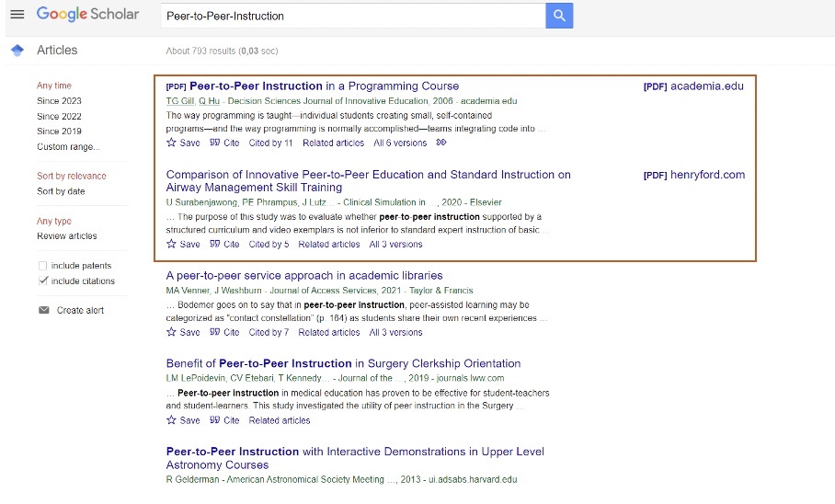835x504 pixels.
Task: Click the blue search magnifier button
Action: [559, 16]
